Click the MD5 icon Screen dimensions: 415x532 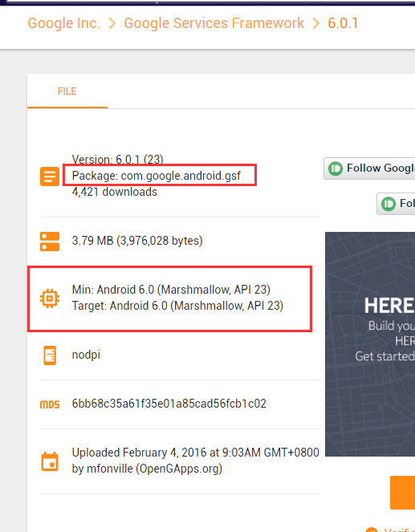pos(50,404)
